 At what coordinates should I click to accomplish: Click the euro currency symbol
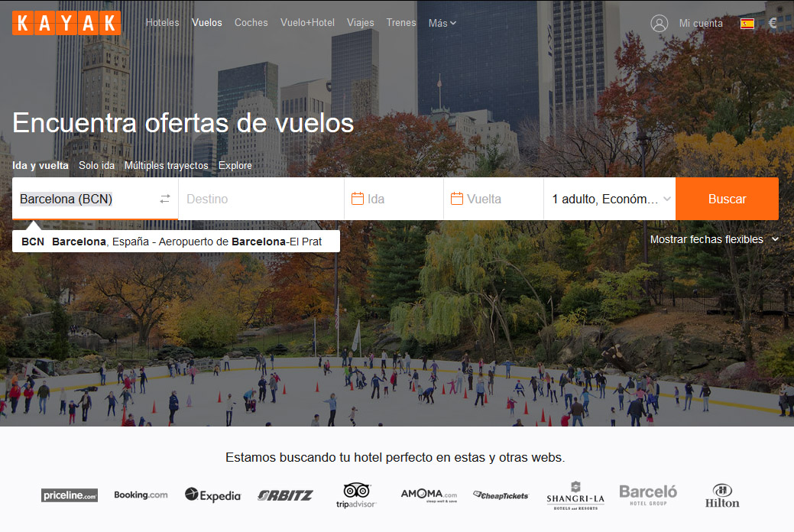pyautogui.click(x=773, y=23)
